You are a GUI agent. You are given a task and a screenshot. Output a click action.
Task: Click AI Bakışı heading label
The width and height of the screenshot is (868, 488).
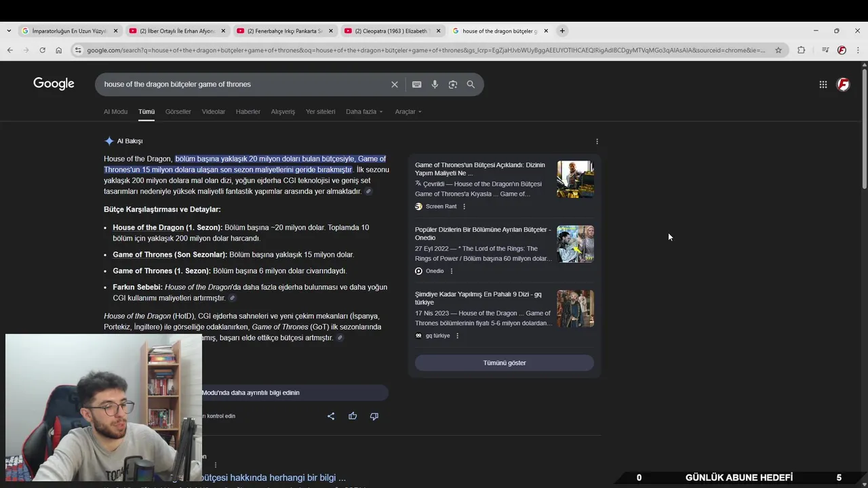tap(130, 141)
